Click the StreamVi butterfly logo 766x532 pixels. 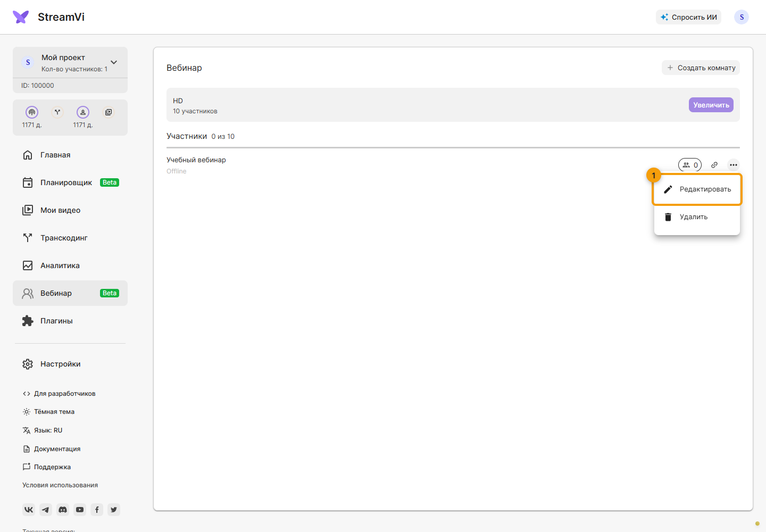21,17
